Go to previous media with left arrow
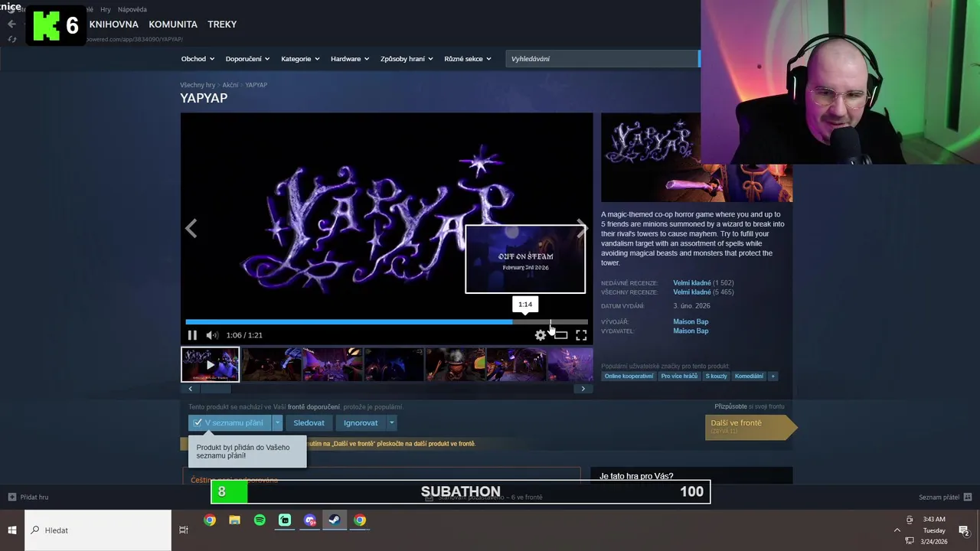 (x=191, y=229)
